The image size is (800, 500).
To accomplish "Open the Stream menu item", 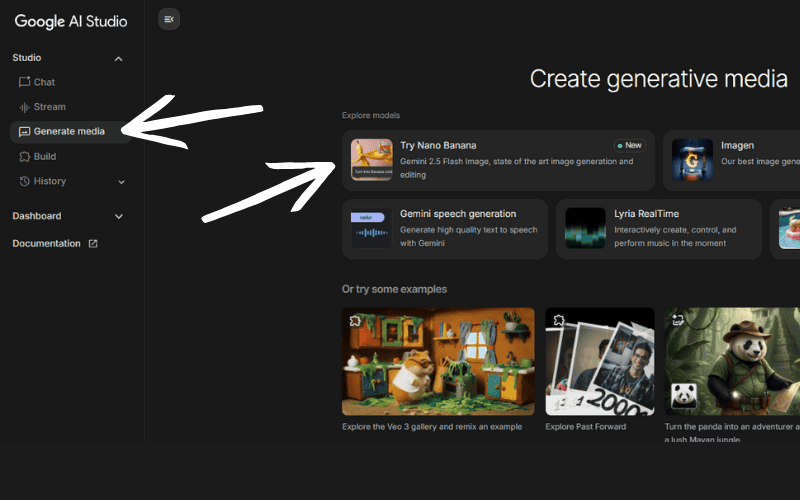I will point(49,107).
